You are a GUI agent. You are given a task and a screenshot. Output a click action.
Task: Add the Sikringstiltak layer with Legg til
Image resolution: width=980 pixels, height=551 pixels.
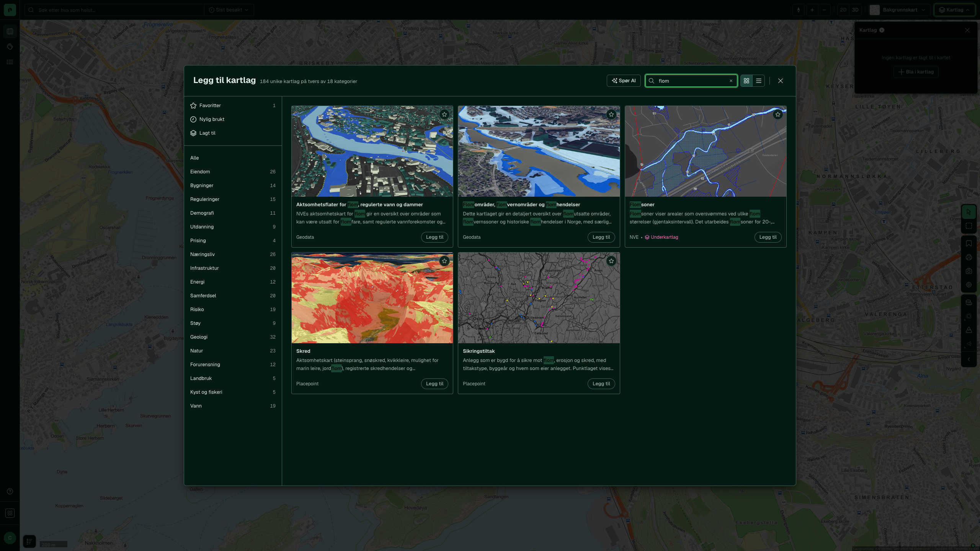(x=601, y=384)
